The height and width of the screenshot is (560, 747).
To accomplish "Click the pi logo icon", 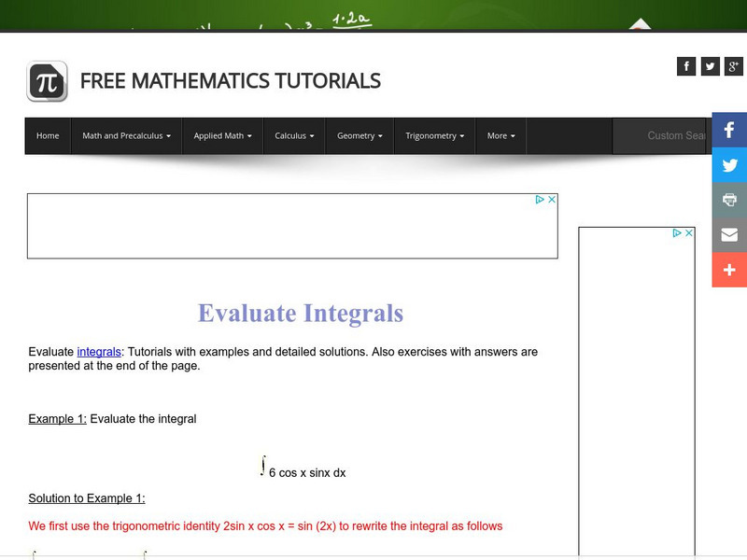I will click(x=47, y=81).
